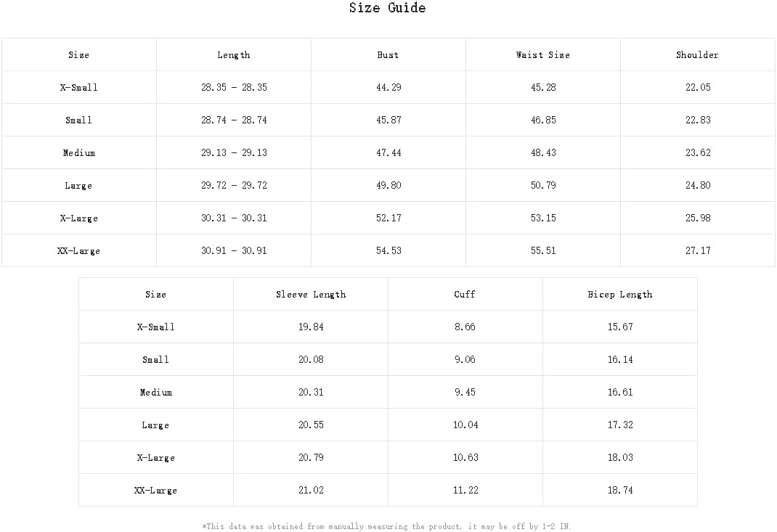Click the measurement disclaimer footnote

386,526
